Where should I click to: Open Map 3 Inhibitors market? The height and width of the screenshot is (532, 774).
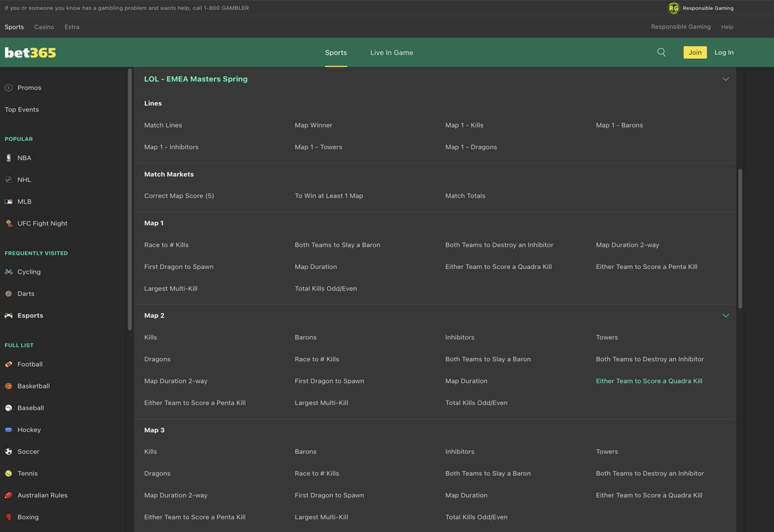460,452
